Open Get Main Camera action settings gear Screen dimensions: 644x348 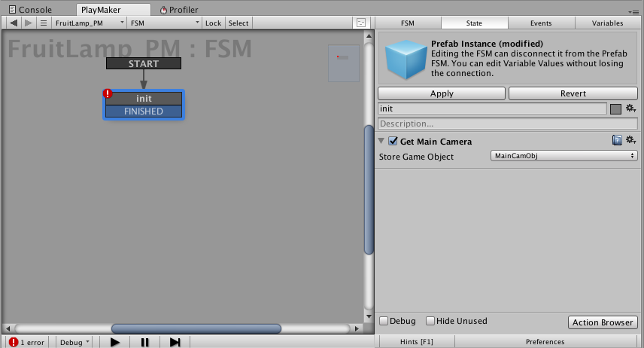pos(631,140)
